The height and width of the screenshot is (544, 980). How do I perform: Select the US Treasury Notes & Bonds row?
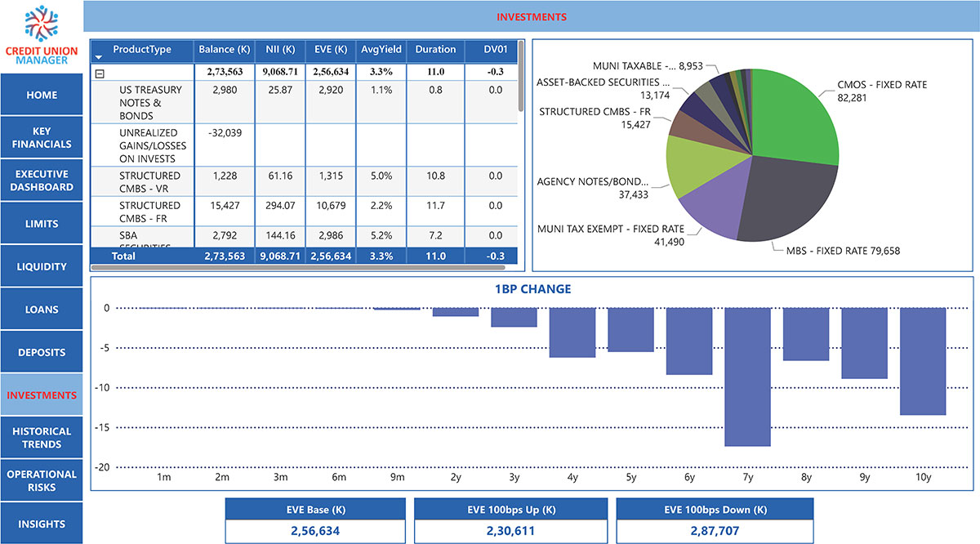click(304, 103)
